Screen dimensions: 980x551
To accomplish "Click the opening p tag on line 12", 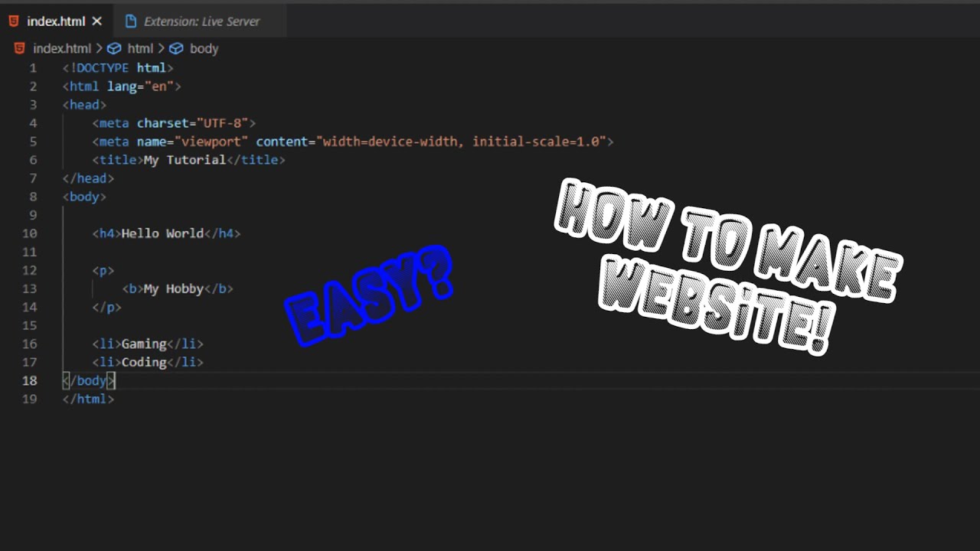I will tap(103, 270).
